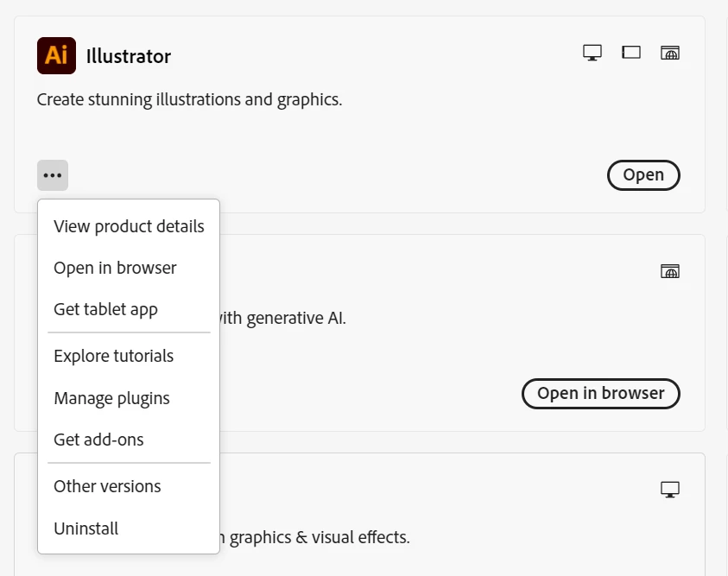Click the 'generative AI.' description text
728x576 pixels.
coord(296,319)
